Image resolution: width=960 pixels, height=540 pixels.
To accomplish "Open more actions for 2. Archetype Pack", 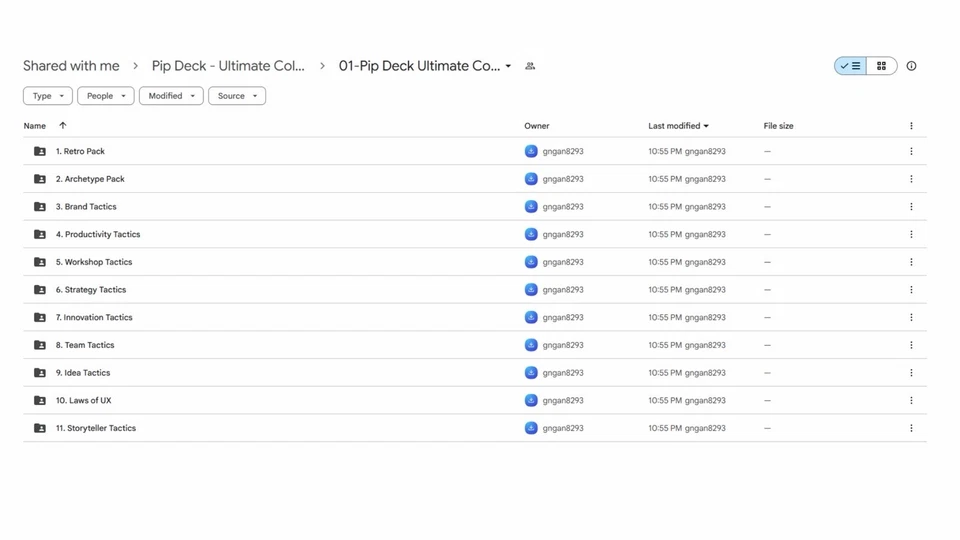I will point(911,179).
